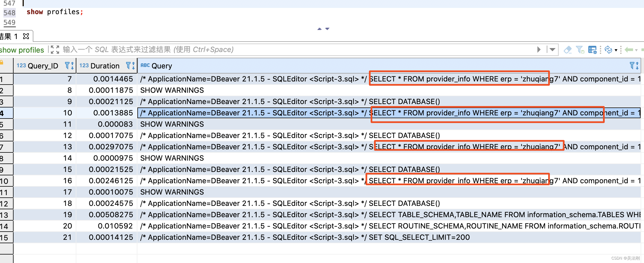Click the down triangle panel collapse handle

pos(327,29)
